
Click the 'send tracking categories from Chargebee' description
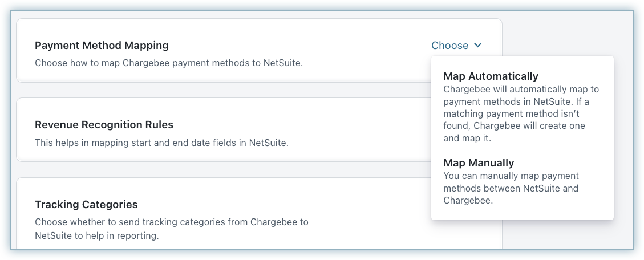(171, 222)
